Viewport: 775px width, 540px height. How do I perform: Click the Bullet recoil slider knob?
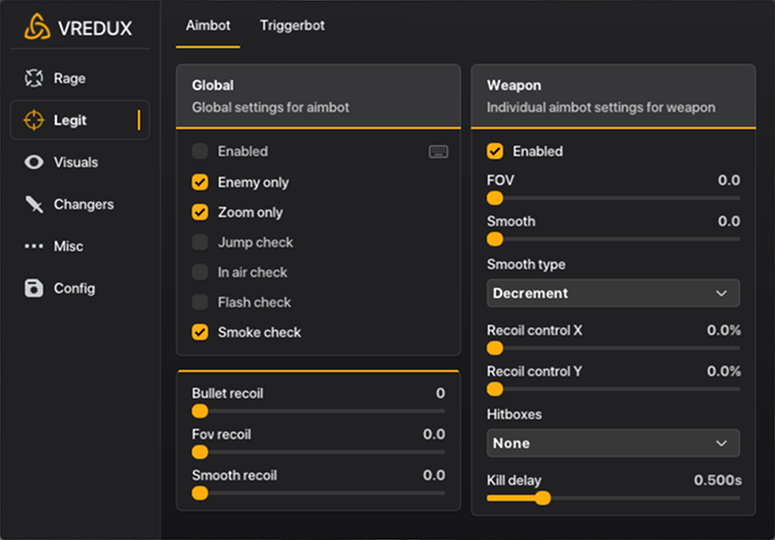(200, 411)
